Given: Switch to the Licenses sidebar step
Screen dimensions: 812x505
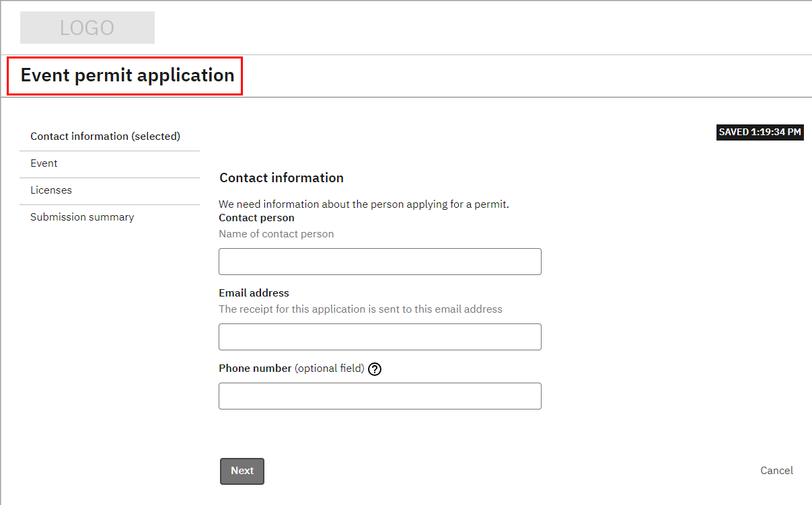Looking at the screenshot, I should pos(51,190).
